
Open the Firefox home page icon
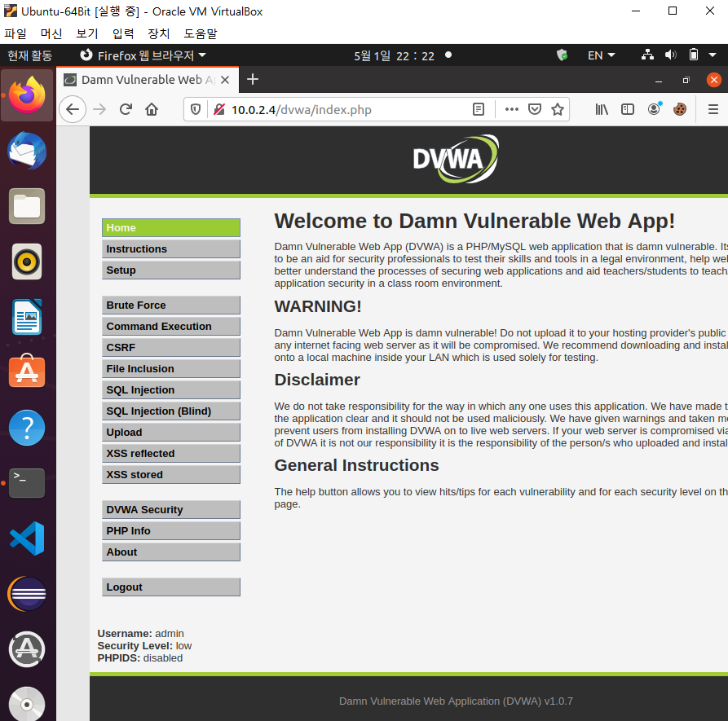point(152,109)
